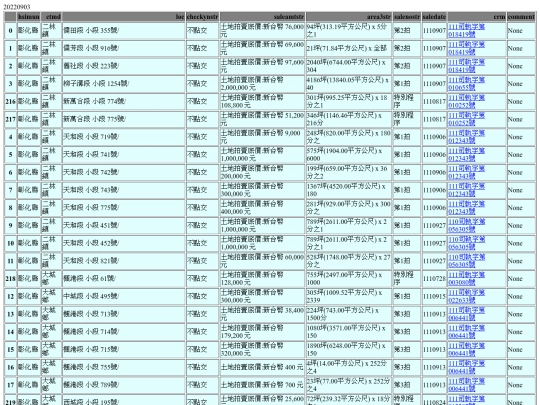The image size is (540, 405).
Task: Open the crm link in row 0
Action: pos(466,30)
